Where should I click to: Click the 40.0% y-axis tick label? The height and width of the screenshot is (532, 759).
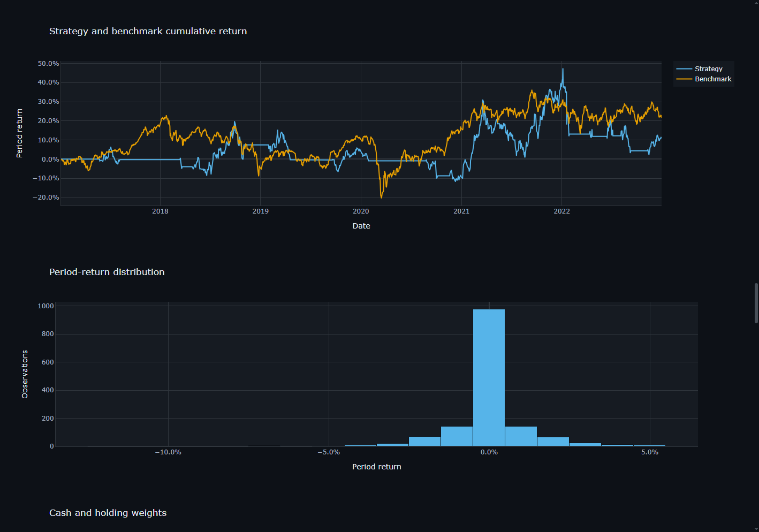coord(48,82)
